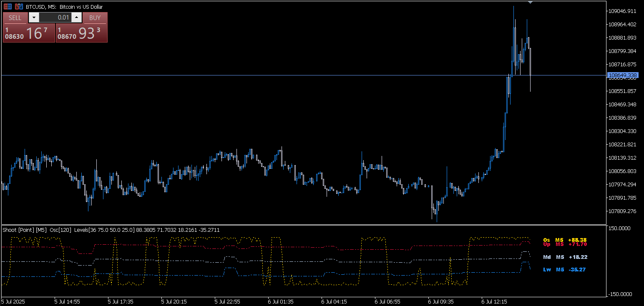Click the 108304.330 price axis label
The image size is (644, 306).
point(622,131)
